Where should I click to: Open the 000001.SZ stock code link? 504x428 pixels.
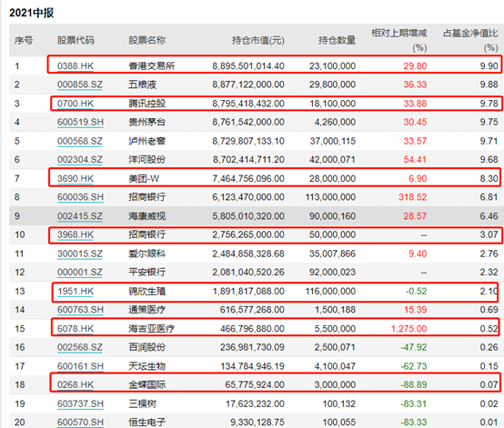[x=80, y=273]
